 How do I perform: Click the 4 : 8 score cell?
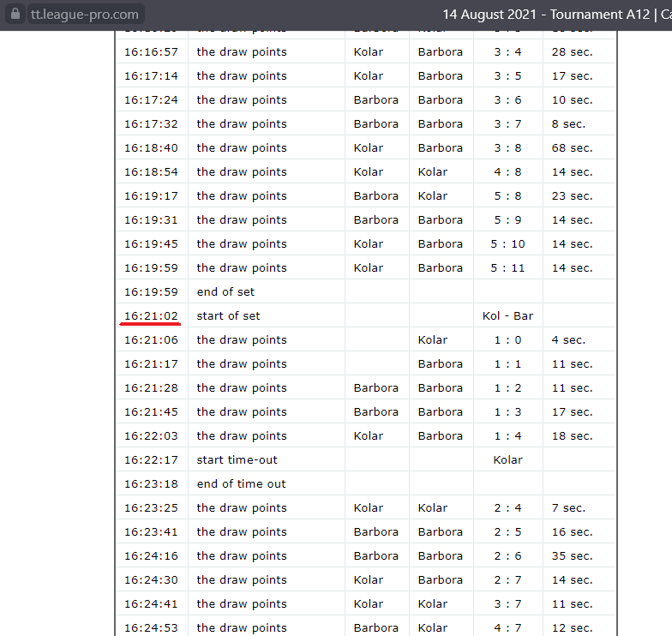(x=507, y=171)
